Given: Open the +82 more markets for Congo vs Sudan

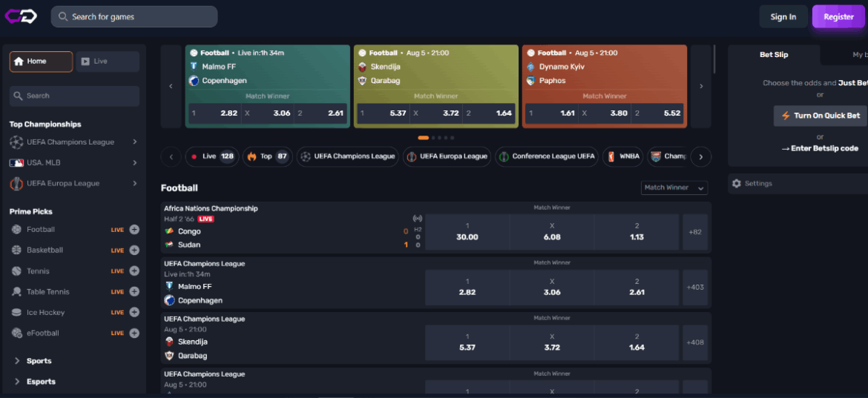Looking at the screenshot, I should (x=695, y=232).
